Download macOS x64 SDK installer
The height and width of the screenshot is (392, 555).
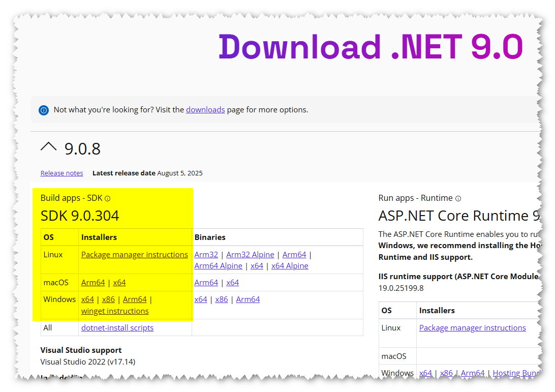(119, 283)
